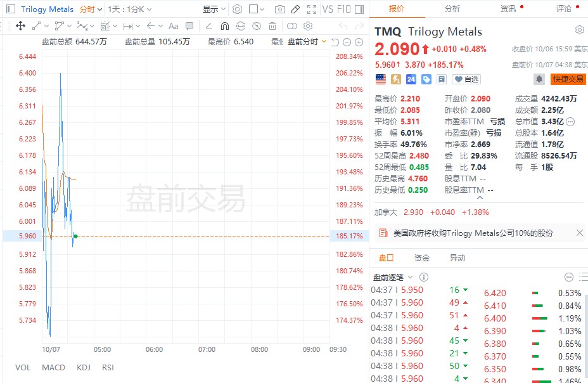The width and height of the screenshot is (588, 383).
Task: Select the 异动 tab
Action: coord(457,257)
